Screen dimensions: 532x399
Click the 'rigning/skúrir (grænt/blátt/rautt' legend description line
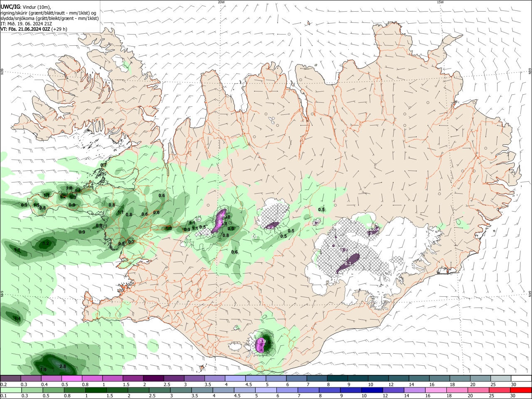[x=48, y=12]
